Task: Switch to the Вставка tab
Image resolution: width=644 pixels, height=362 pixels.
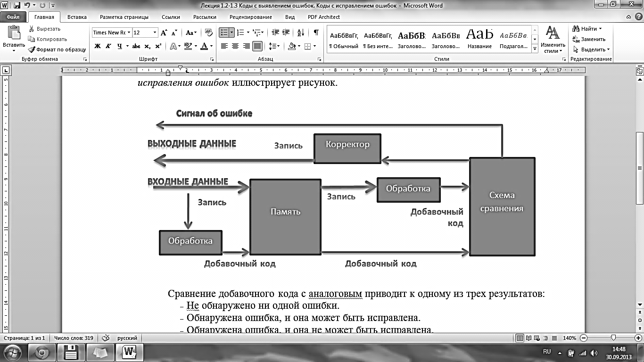Action: [77, 17]
